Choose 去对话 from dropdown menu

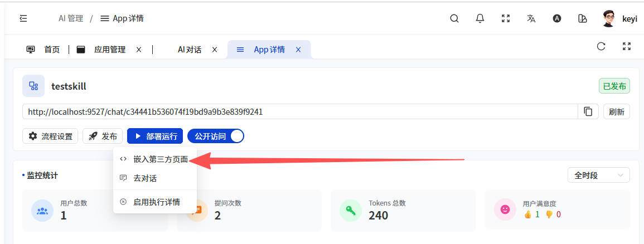coord(145,178)
